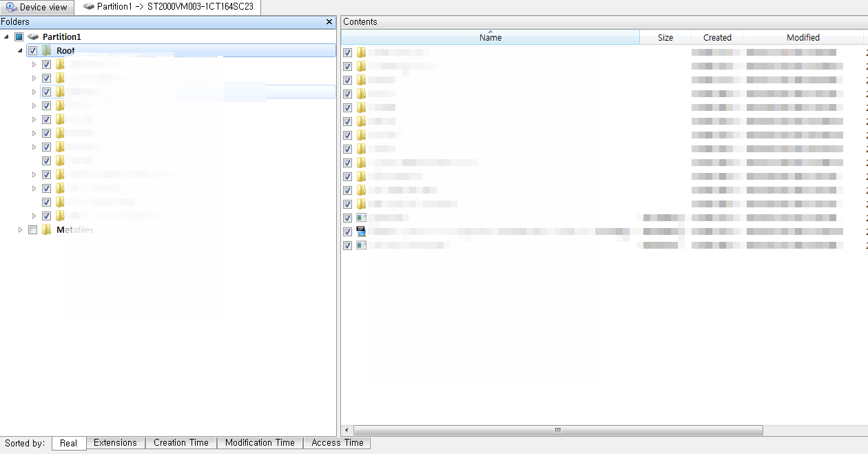The image size is (868, 454).
Task: Select the Root folder label
Action: tap(65, 50)
